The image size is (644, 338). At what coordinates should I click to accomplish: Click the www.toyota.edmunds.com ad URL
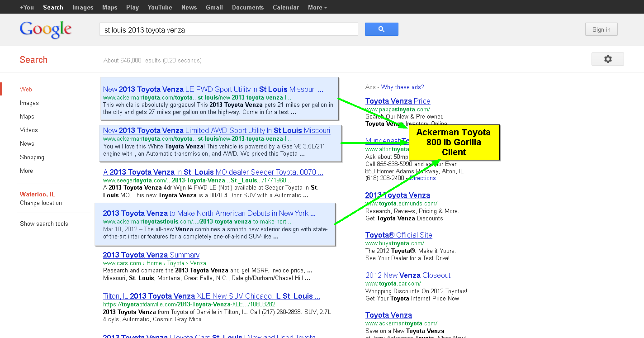pyautogui.click(x=401, y=203)
